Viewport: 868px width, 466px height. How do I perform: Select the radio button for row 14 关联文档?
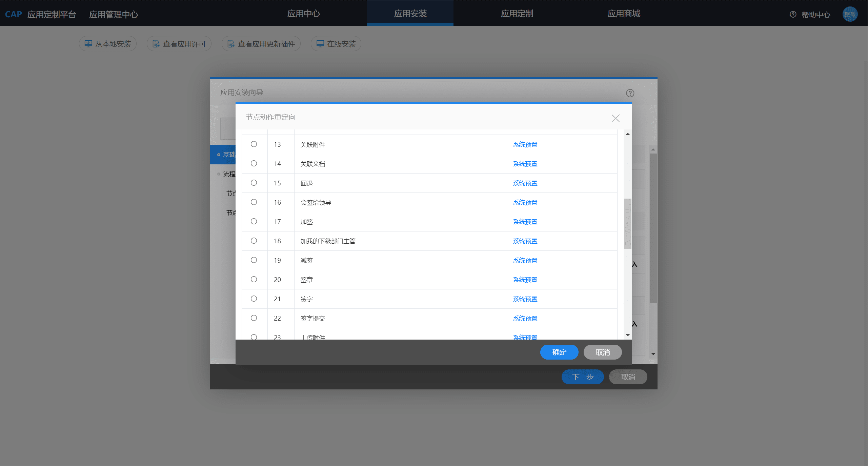click(x=254, y=163)
